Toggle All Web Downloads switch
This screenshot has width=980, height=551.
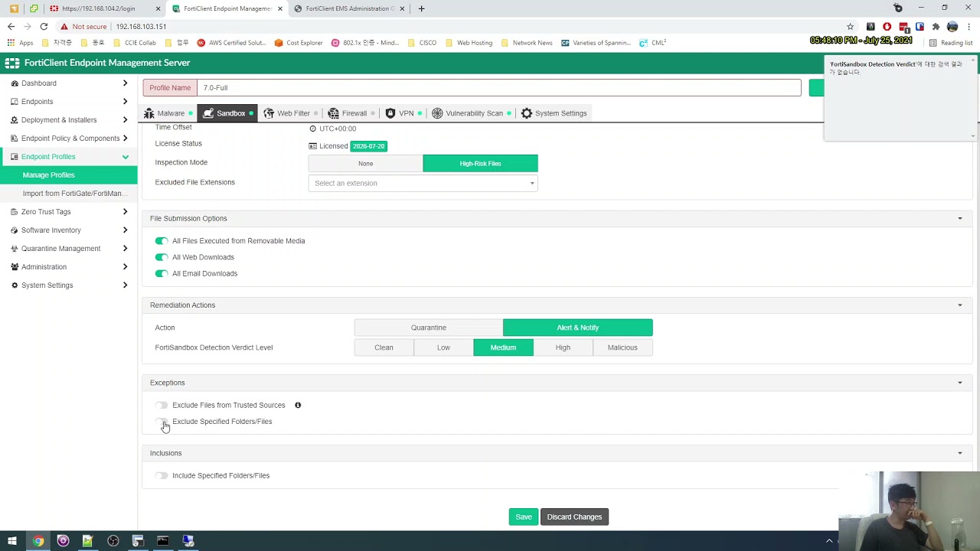pos(161,257)
